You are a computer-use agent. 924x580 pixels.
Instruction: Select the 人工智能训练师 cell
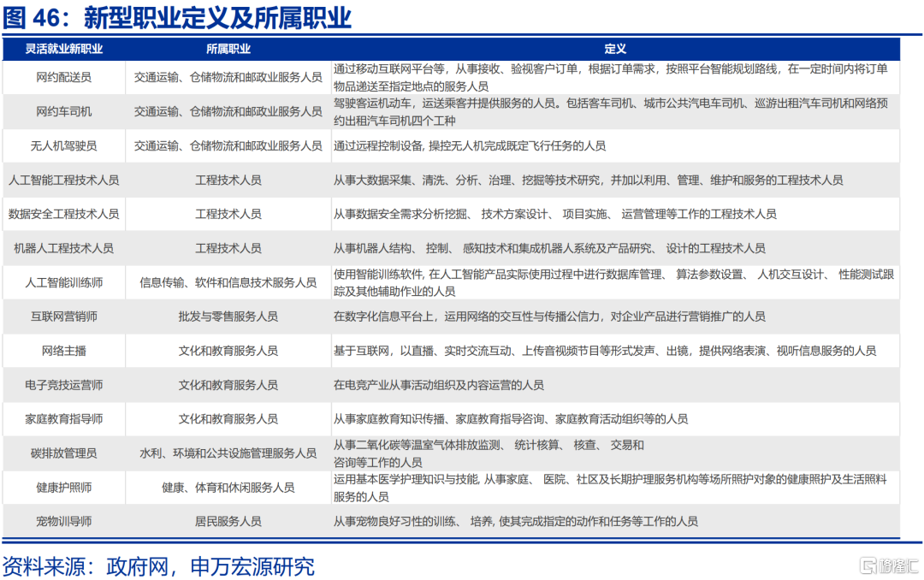click(x=63, y=282)
